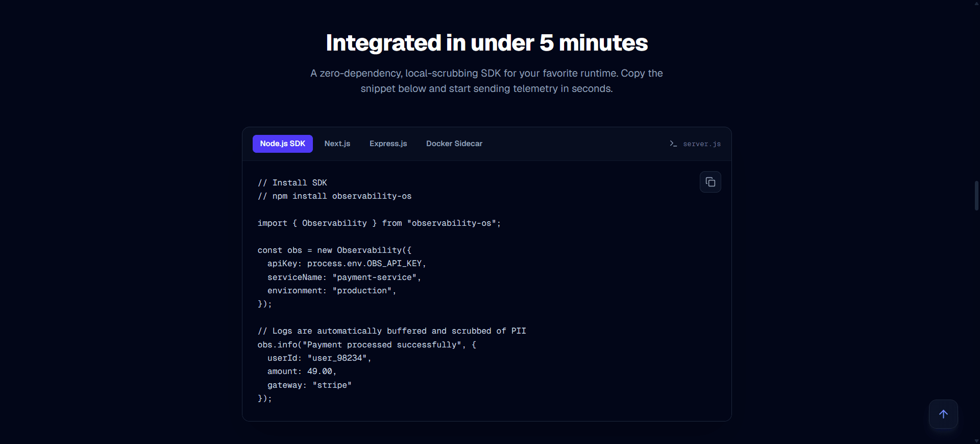Click the obs.info "Payment processed successfully" line
This screenshot has width=980, height=444.
tap(367, 345)
